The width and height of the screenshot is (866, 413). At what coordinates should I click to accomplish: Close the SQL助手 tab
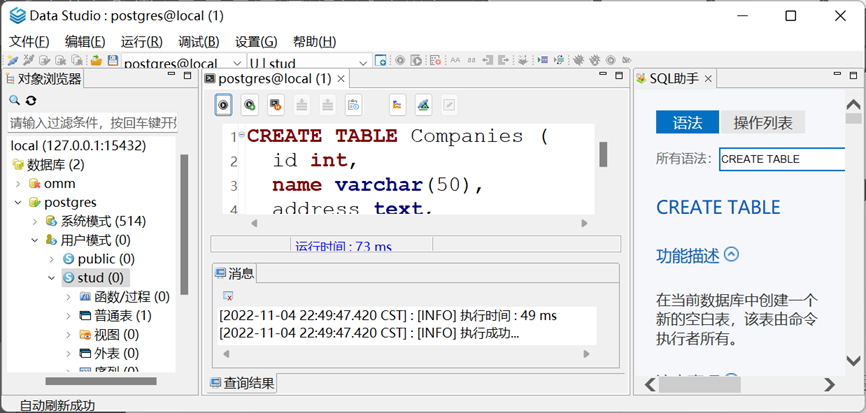(707, 79)
